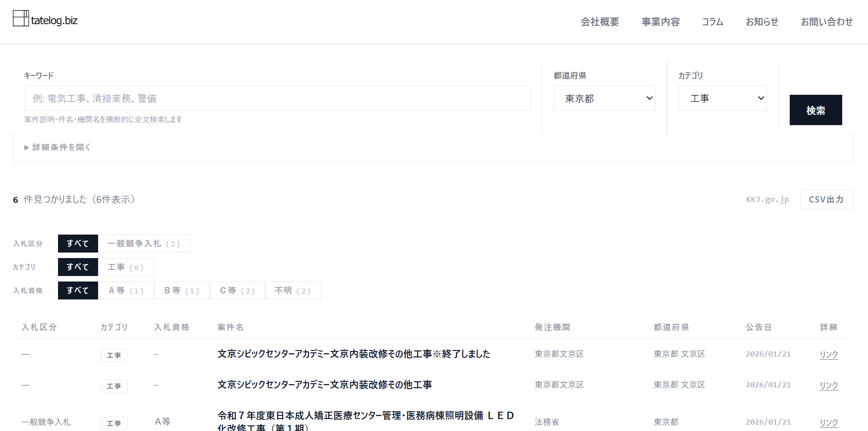Open the コラム navigation link
This screenshot has width=868, height=431.
(x=712, y=22)
